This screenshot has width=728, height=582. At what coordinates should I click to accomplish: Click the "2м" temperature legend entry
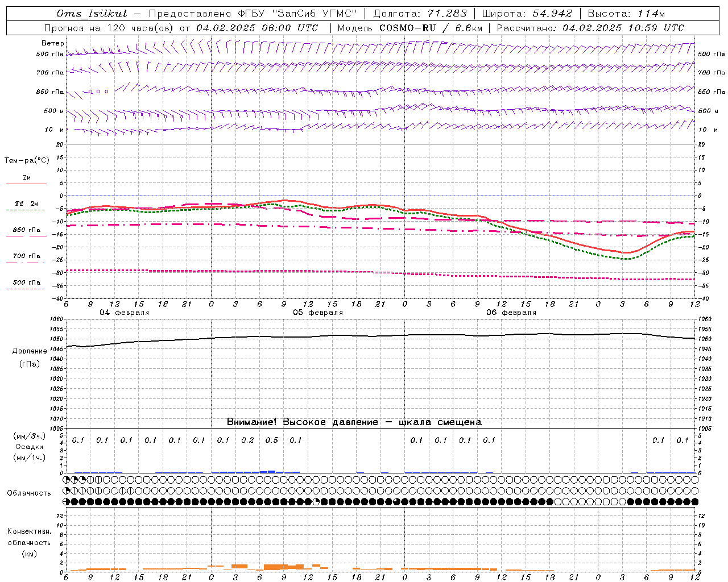(27, 178)
